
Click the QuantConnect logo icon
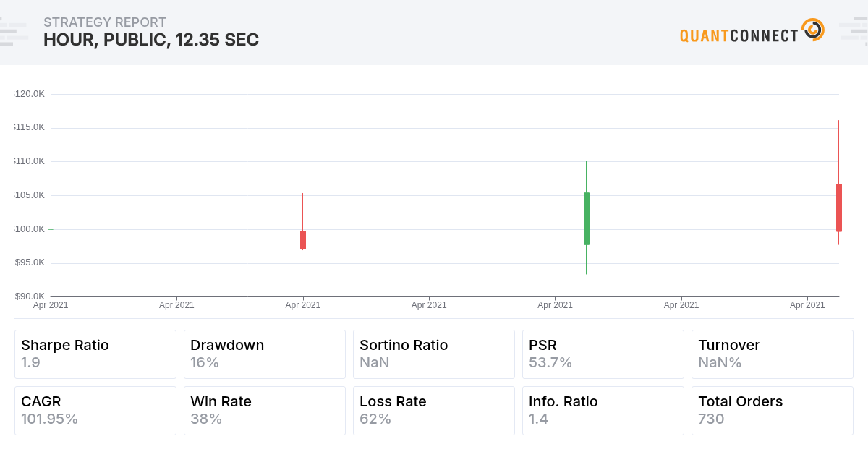click(x=813, y=30)
